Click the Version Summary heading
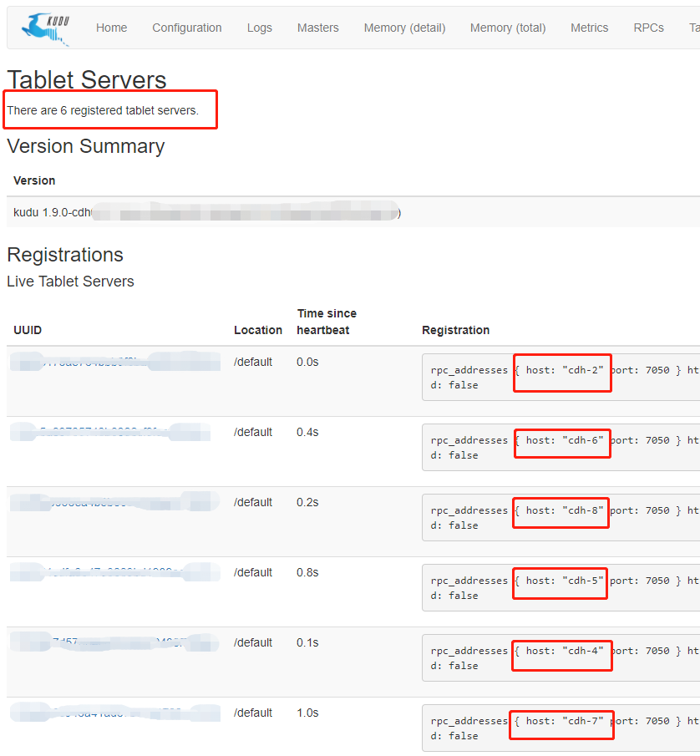Image resolution: width=700 pixels, height=756 pixels. click(86, 146)
